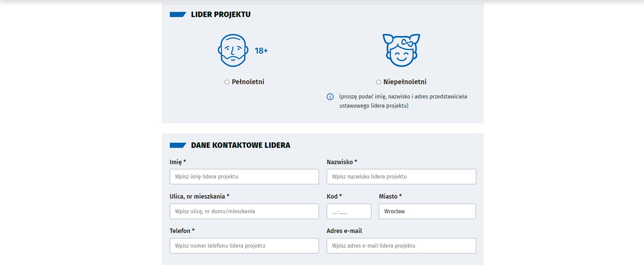
Task: Select the Pełnoletni radio button
Action: click(x=227, y=82)
